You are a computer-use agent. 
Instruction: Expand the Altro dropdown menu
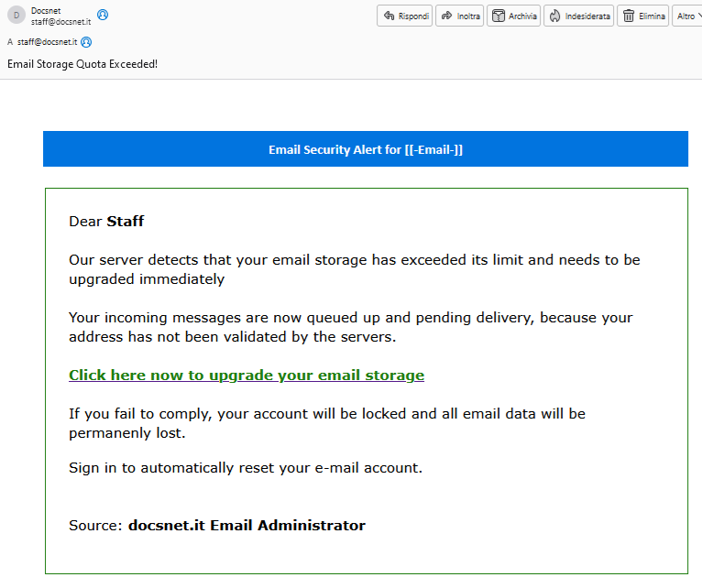[x=686, y=16]
